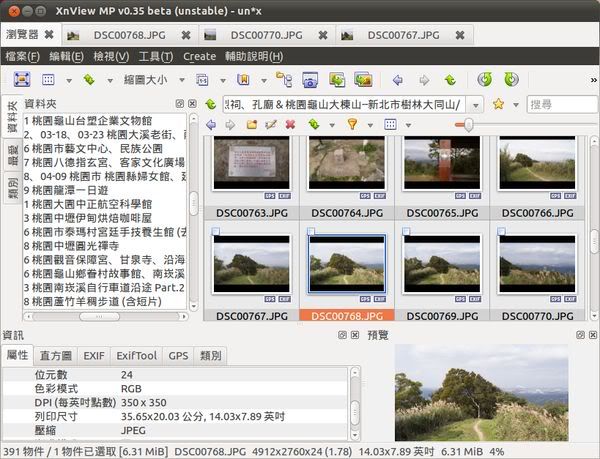
Task: Expand the main toolbar view mode dropdown arrow
Action: point(69,81)
